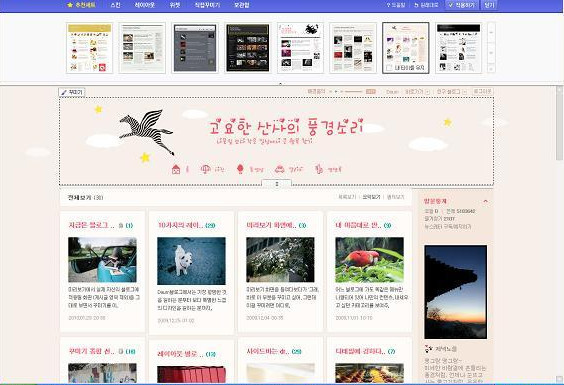Image resolution: width=564 pixels, height=385 pixels.
Task: Open the post titled 디테일에 강하다..
Action: coord(360,351)
